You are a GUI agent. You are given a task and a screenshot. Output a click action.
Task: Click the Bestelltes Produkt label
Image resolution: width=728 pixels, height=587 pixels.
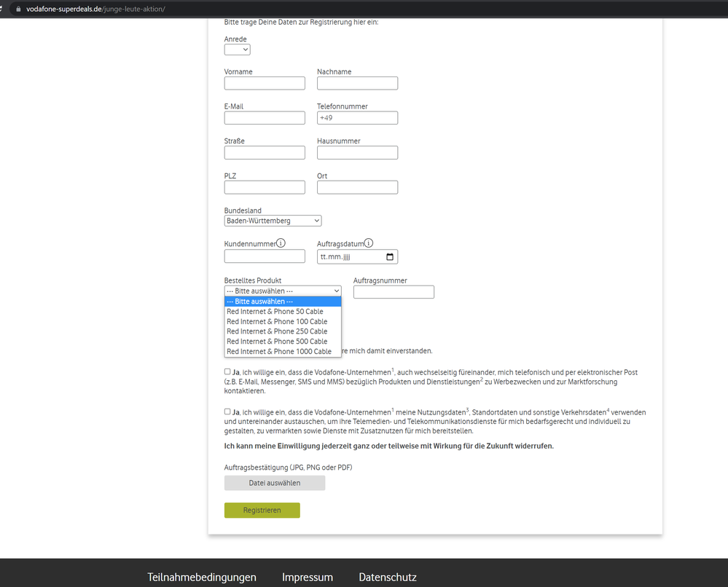[x=253, y=280]
